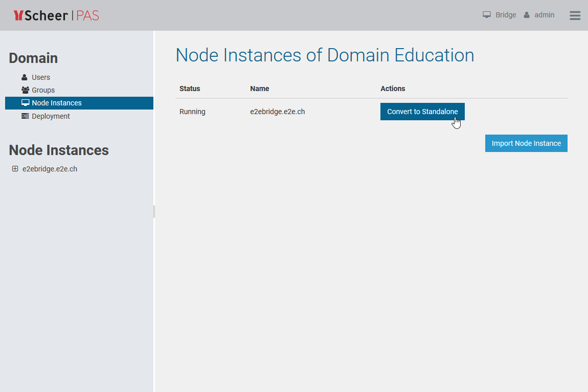The image size is (588, 392).
Task: Click Convert to Standalone for e2ebridge.e2e.ch
Action: coord(422,111)
